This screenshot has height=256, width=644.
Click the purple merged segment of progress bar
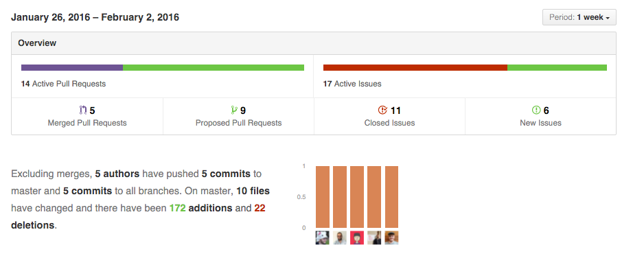(72, 68)
